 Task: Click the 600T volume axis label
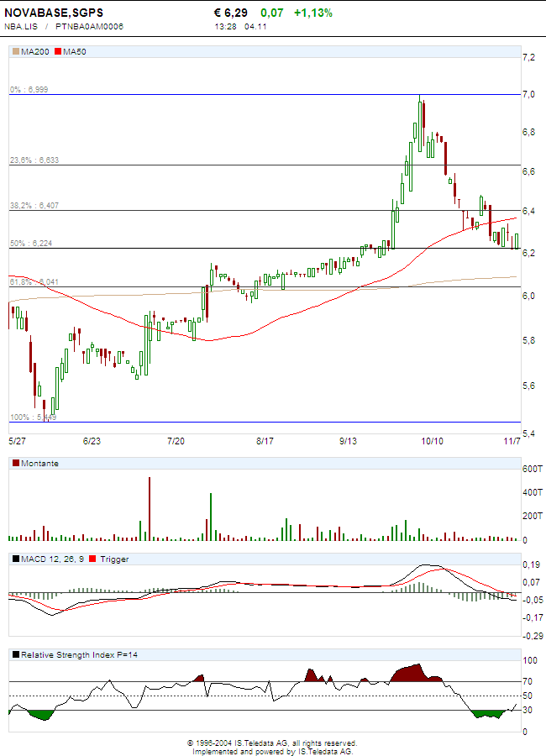point(533,469)
